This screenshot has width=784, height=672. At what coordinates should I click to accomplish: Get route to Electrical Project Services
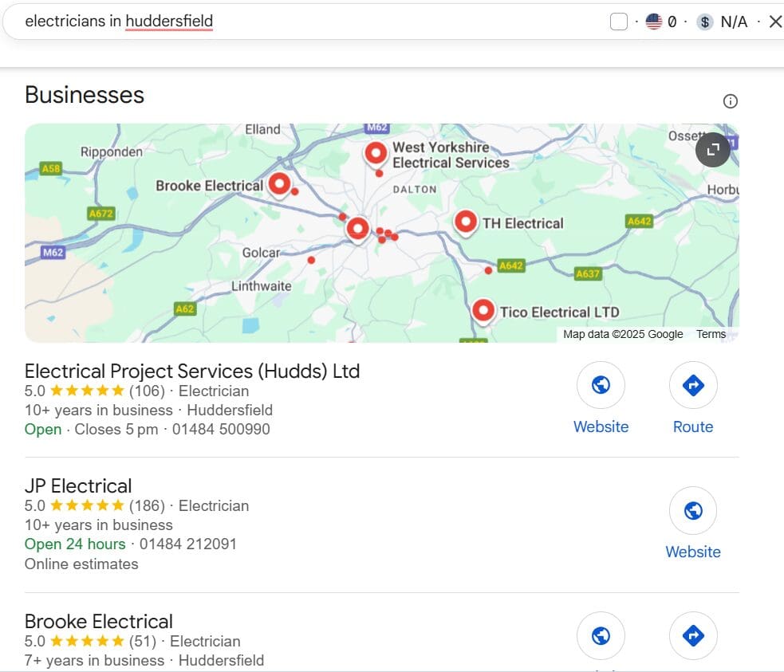click(x=692, y=387)
